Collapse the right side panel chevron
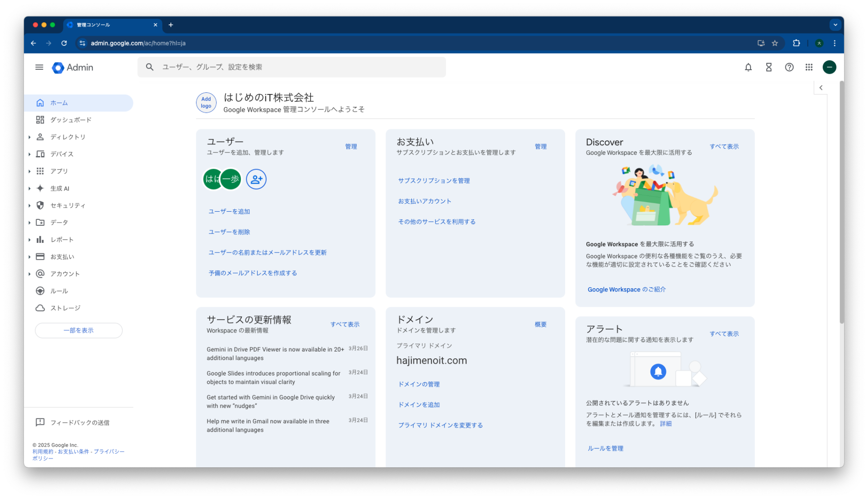 coord(821,88)
